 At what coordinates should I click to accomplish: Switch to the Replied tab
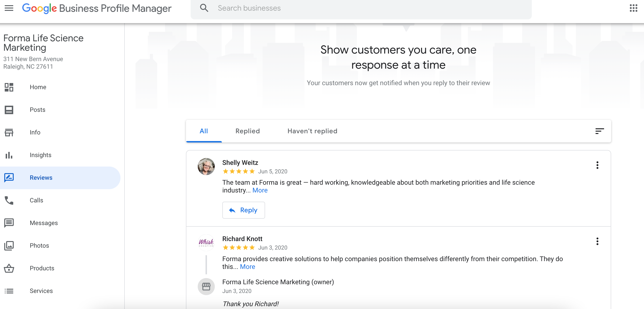click(x=248, y=131)
